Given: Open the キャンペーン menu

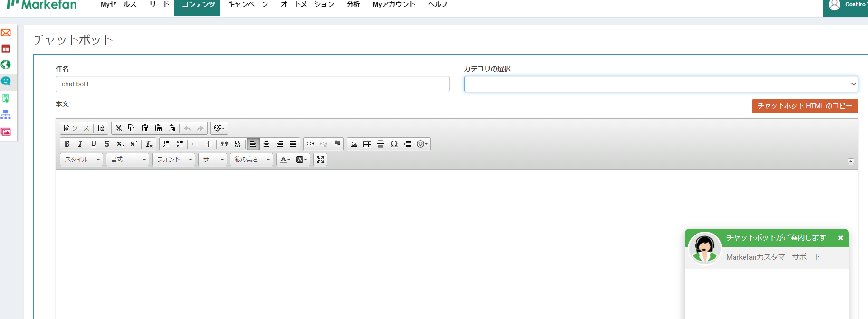Looking at the screenshot, I should (248, 5).
